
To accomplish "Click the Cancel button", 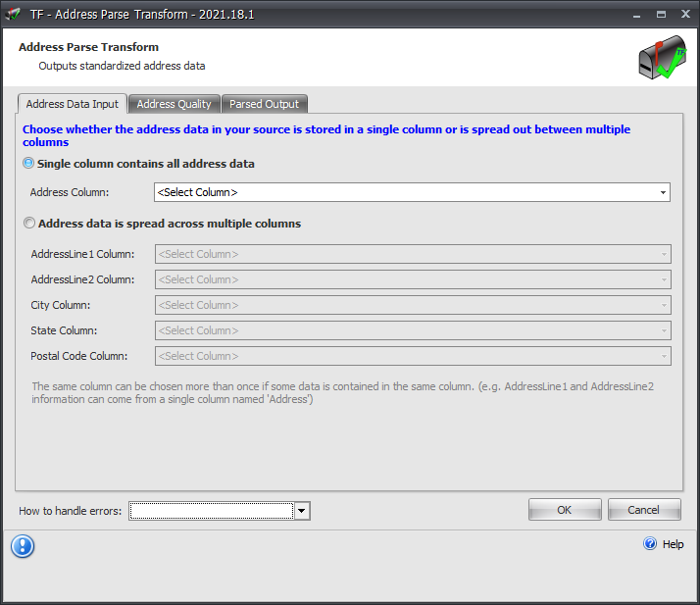I will pyautogui.click(x=644, y=510).
